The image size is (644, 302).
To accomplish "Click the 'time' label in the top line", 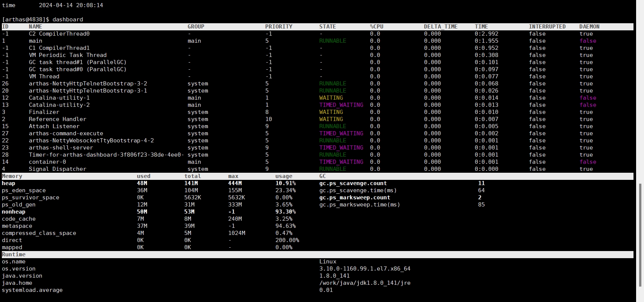I will pyautogui.click(x=9, y=5).
